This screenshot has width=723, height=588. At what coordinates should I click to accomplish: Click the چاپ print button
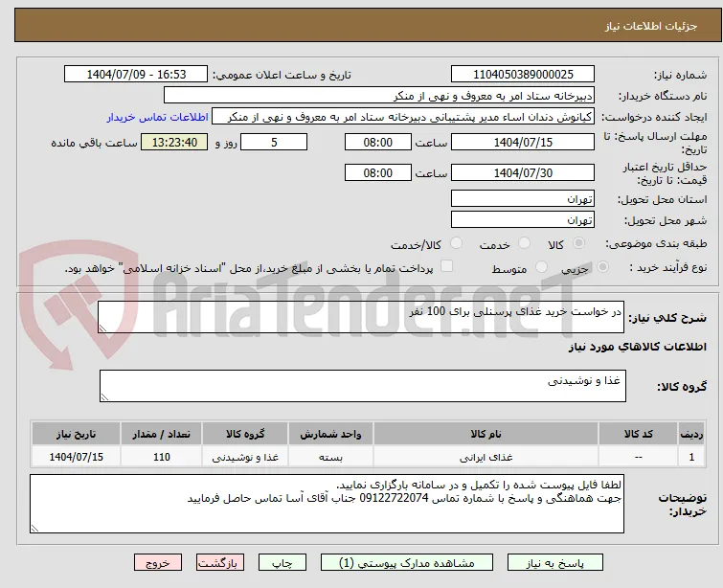282,563
